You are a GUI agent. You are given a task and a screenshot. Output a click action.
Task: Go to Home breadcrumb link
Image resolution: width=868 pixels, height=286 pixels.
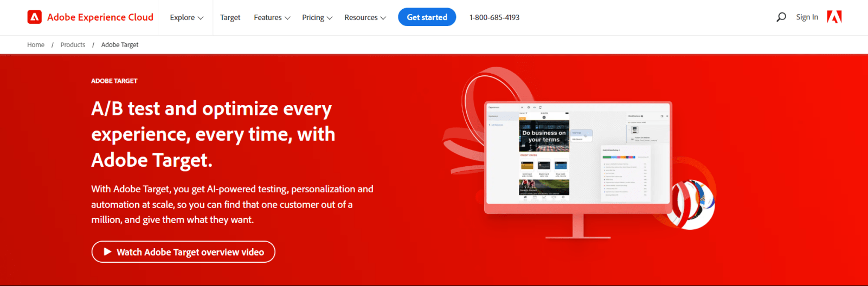[36, 45]
